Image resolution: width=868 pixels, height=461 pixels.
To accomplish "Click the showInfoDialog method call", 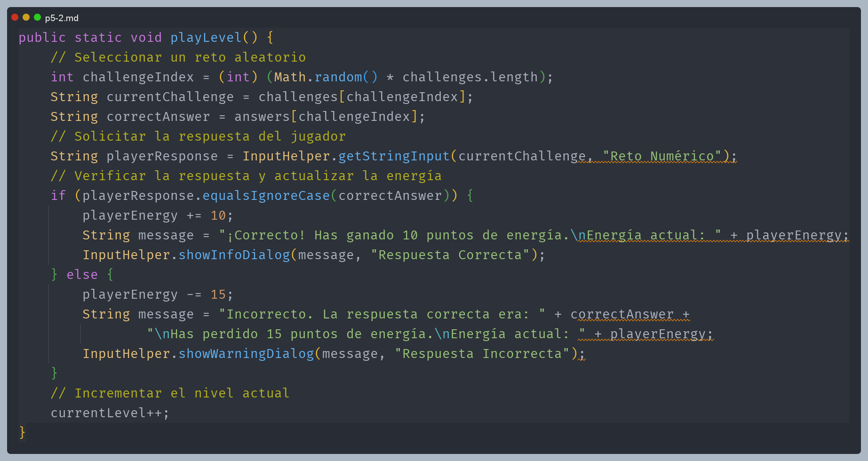I will [234, 255].
